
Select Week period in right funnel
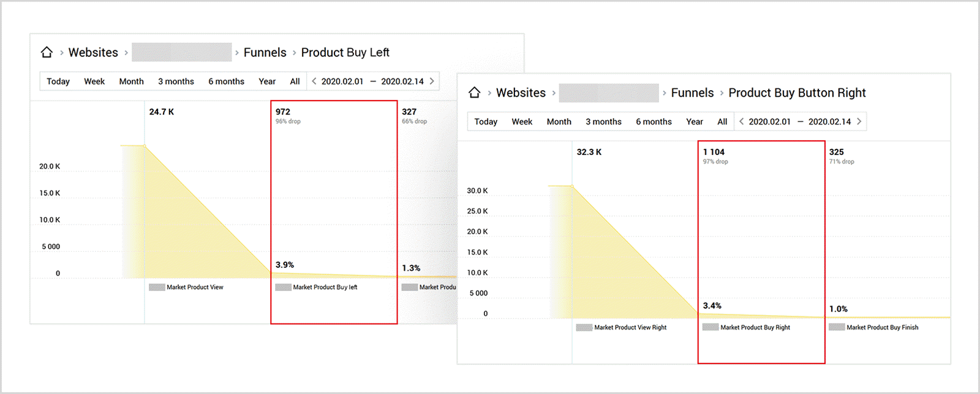[x=522, y=122]
